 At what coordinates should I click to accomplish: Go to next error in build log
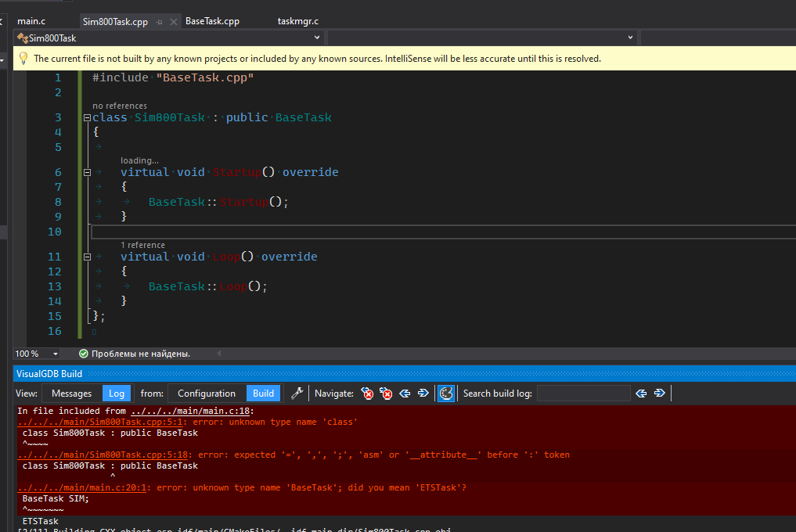coord(386,394)
